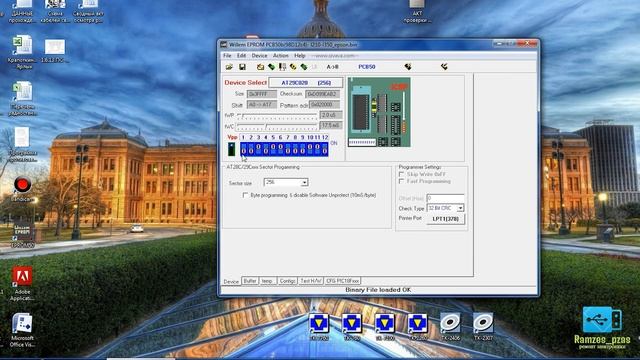The width and height of the screenshot is (640, 360).
Task: Open the desktop file beginning 1.8.13
Action: 55,51
